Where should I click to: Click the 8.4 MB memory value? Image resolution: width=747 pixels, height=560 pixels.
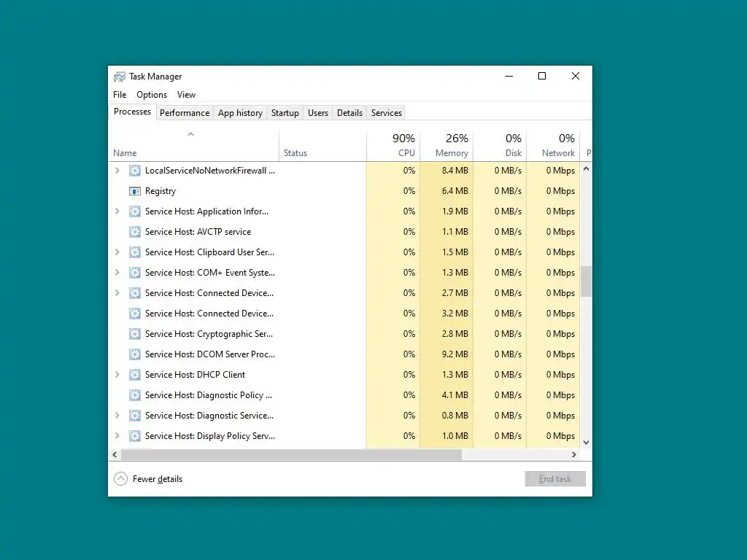[455, 171]
